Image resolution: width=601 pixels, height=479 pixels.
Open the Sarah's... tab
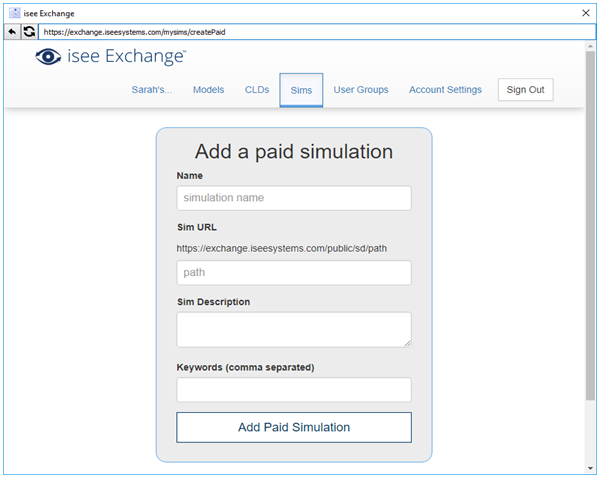[x=152, y=90]
